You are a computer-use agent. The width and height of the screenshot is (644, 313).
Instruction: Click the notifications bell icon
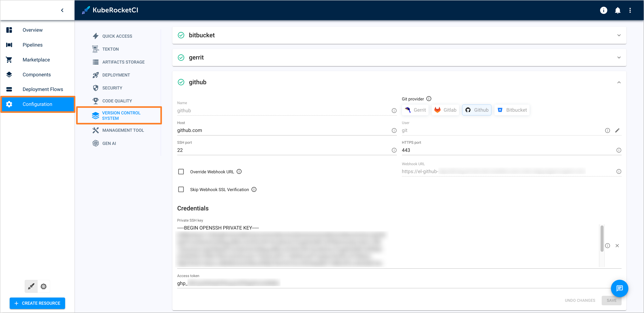click(x=618, y=10)
